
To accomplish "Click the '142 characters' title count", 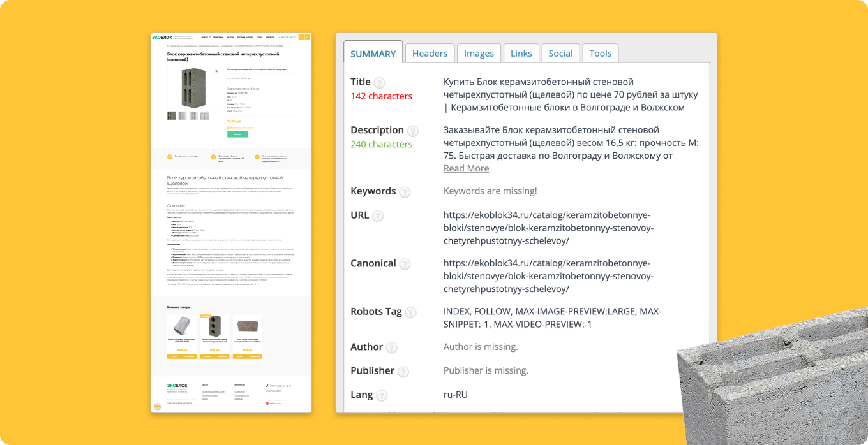I will click(381, 96).
